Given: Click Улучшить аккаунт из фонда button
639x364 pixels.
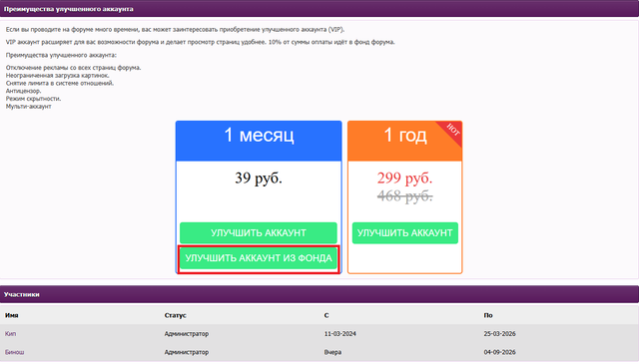Looking at the screenshot, I should point(259,258).
